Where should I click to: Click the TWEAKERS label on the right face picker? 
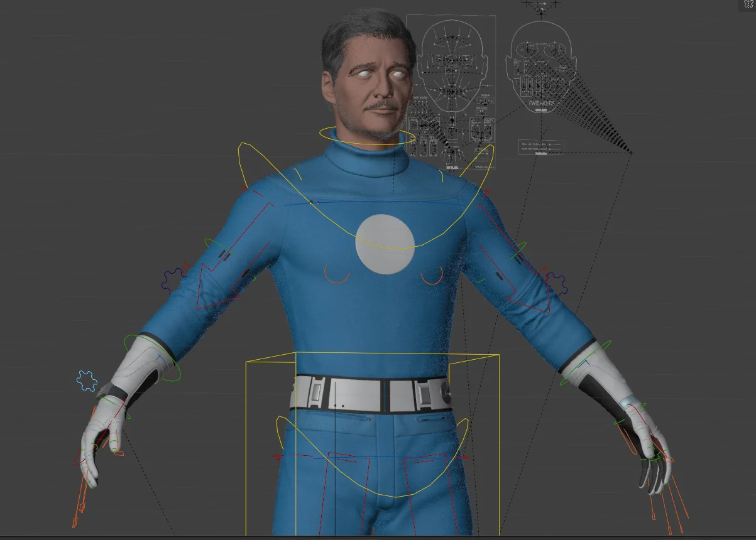(x=540, y=103)
